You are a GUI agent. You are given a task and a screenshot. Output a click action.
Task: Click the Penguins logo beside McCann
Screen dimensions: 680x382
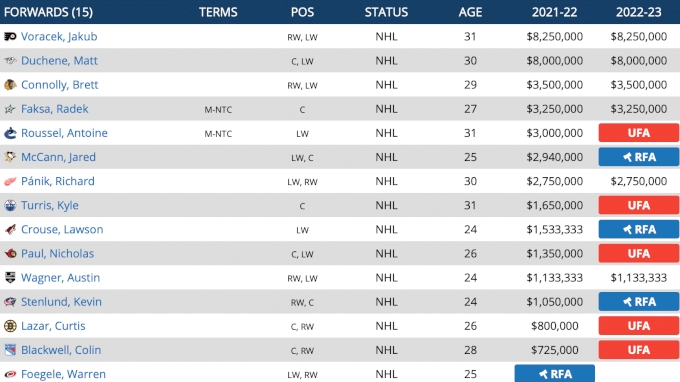click(x=10, y=157)
